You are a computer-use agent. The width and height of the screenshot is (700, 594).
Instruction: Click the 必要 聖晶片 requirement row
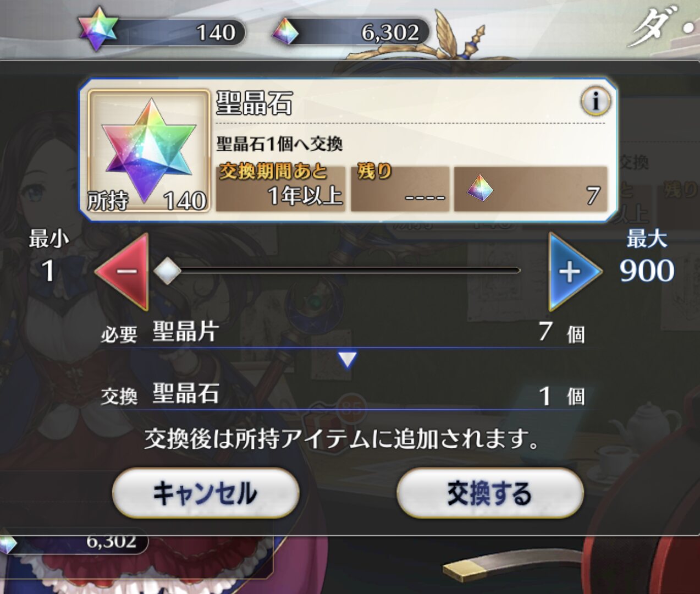coord(344,333)
